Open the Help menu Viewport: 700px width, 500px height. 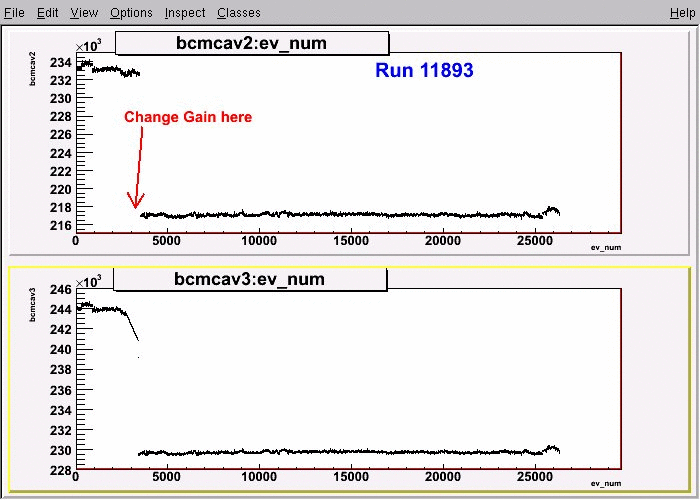pyautogui.click(x=683, y=12)
